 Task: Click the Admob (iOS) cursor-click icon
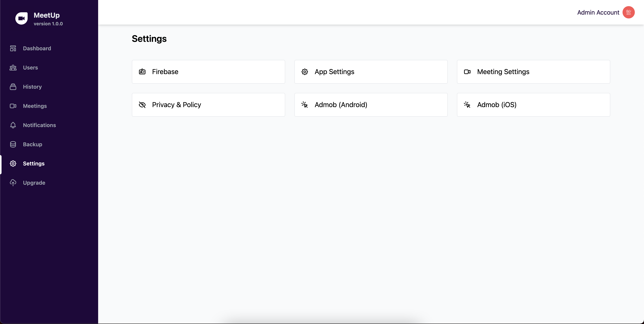(467, 105)
